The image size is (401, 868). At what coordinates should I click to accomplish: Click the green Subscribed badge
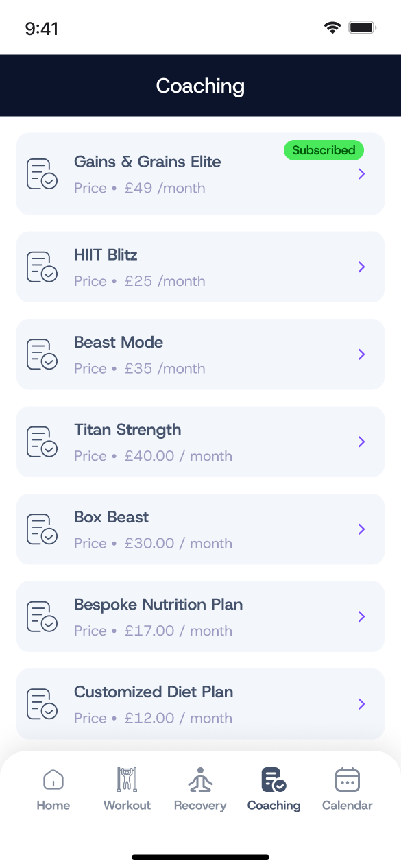click(x=324, y=150)
